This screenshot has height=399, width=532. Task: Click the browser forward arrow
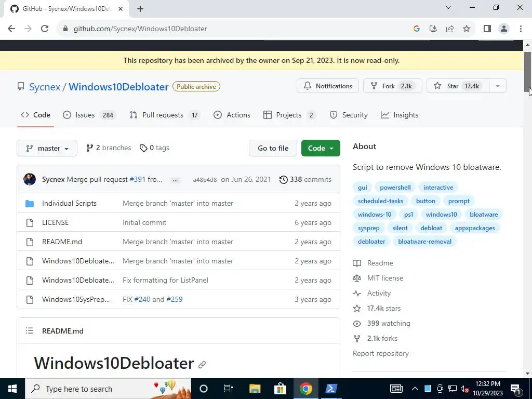click(x=28, y=29)
